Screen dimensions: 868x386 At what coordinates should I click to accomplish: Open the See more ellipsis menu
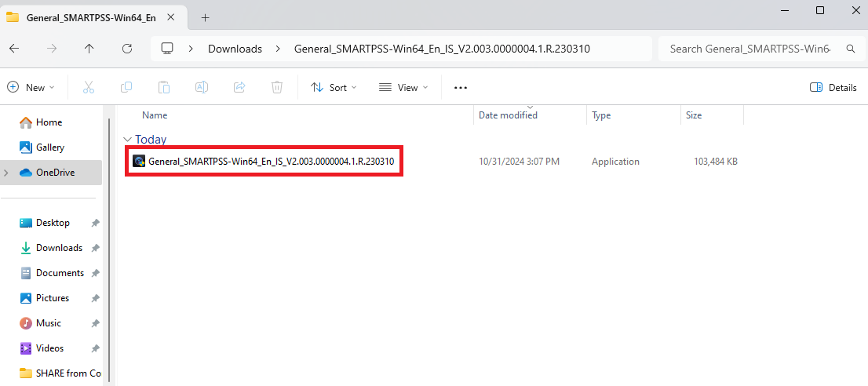[x=461, y=87]
